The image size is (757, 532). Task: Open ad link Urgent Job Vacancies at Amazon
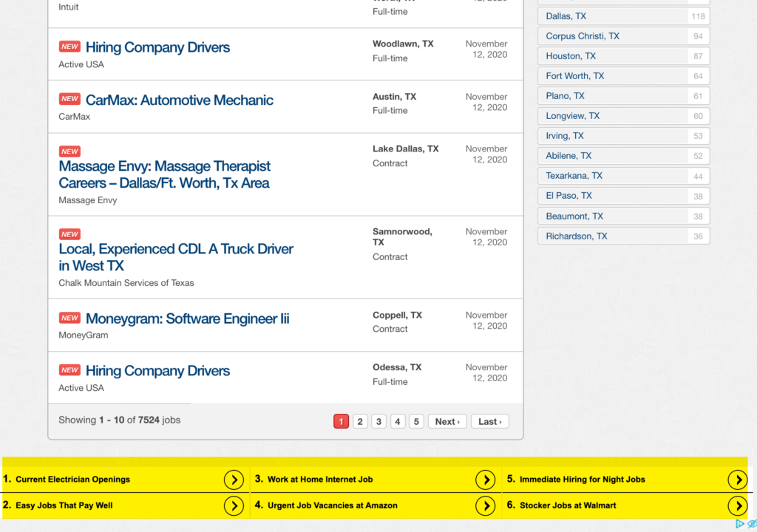[332, 505]
